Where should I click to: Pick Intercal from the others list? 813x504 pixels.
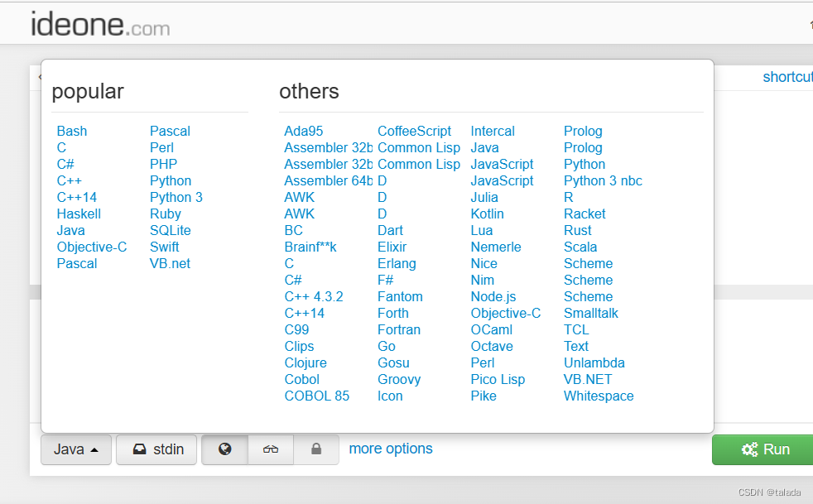point(493,132)
